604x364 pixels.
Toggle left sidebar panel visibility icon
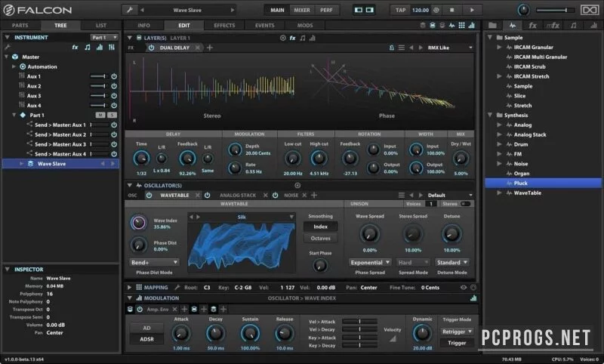[358, 10]
